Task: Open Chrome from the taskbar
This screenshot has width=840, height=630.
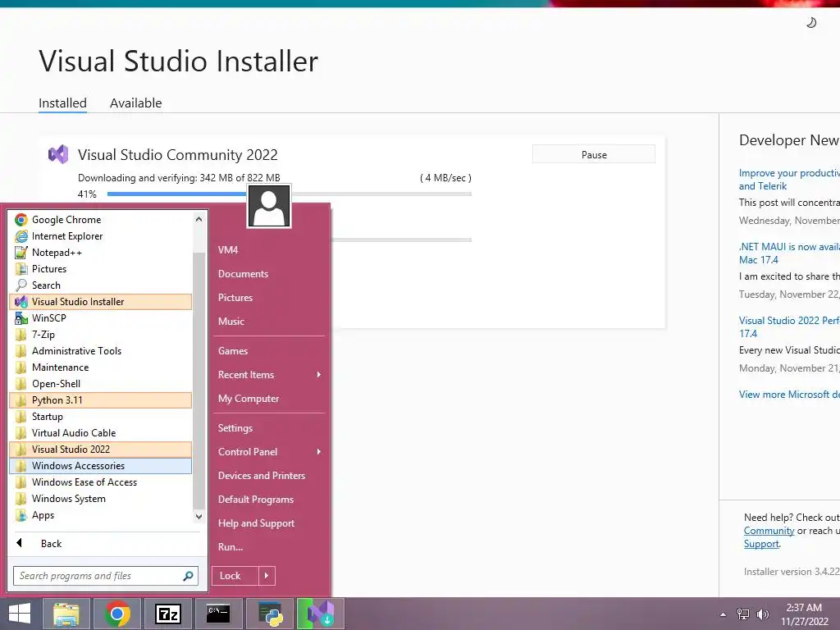Action: pos(116,614)
